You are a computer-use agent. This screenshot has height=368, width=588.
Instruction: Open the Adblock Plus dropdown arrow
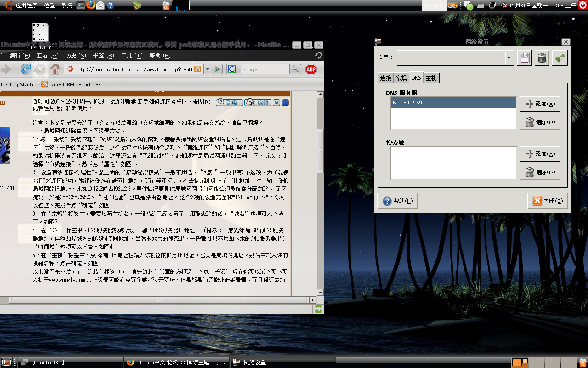(321, 69)
